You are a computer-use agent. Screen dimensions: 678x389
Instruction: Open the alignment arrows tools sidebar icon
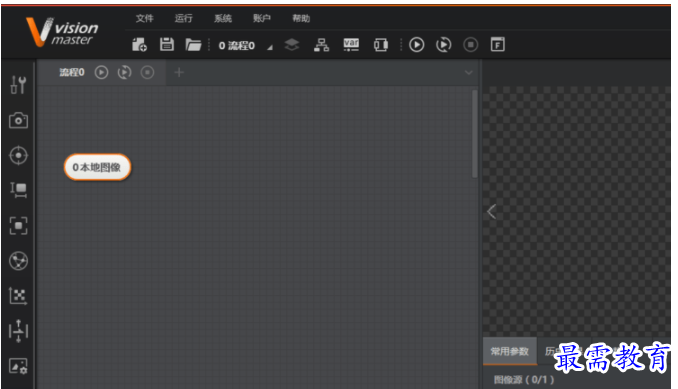click(x=18, y=331)
